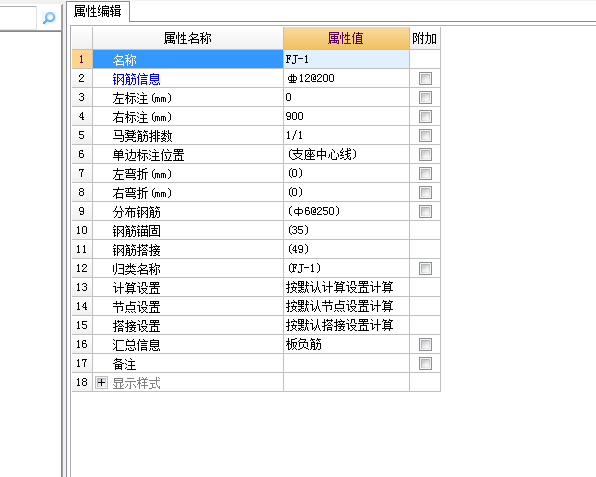Screen dimensions: 596x477
Task: Tick the 附加 checkbox for 左标注
Action: (x=425, y=97)
